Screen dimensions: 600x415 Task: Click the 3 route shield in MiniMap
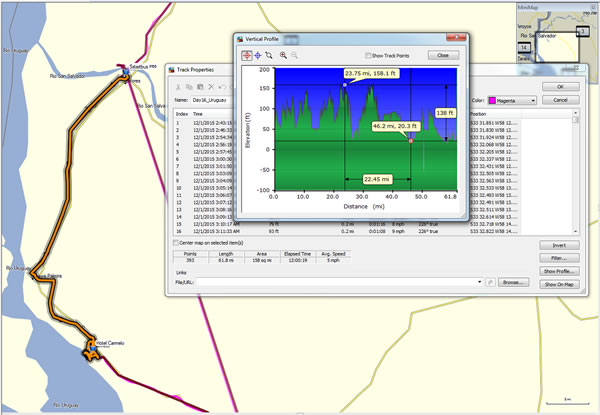coord(582,31)
